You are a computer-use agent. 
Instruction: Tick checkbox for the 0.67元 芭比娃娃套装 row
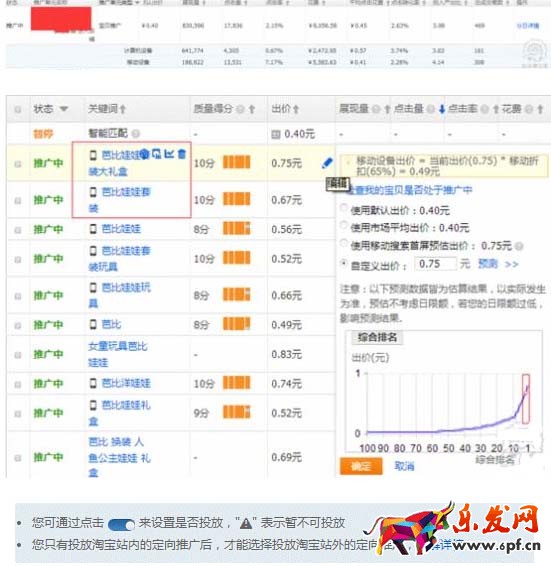coord(17,200)
